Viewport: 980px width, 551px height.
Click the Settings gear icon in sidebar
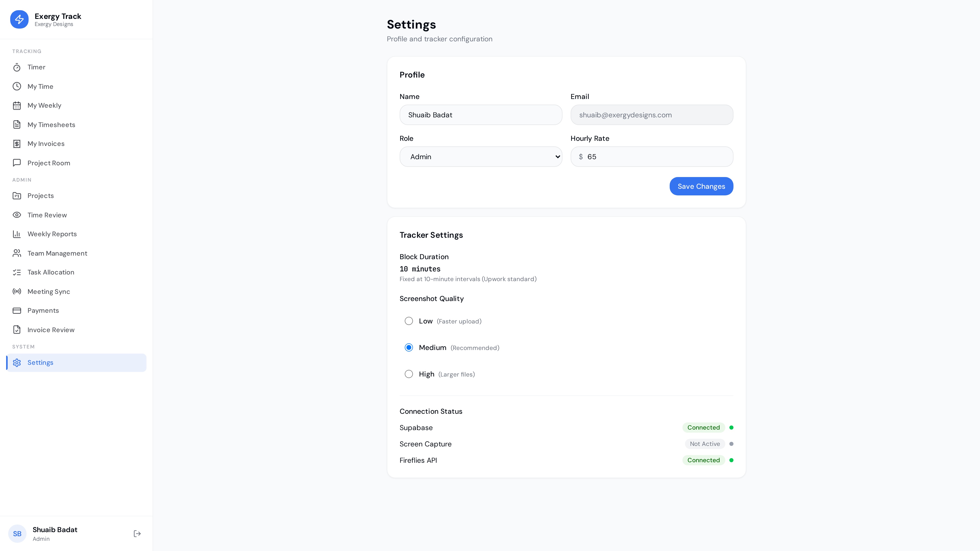(17, 362)
